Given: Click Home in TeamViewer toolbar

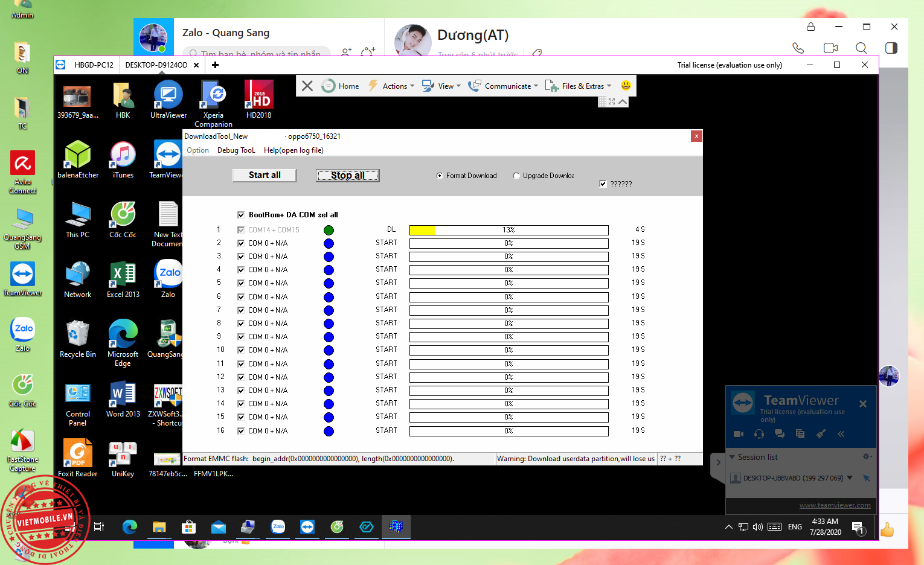Looking at the screenshot, I should coord(341,86).
